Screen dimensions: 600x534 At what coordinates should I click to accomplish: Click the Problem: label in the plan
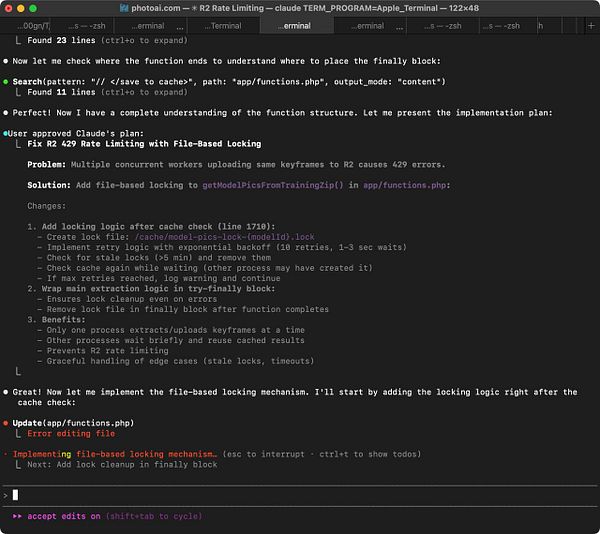coord(46,164)
